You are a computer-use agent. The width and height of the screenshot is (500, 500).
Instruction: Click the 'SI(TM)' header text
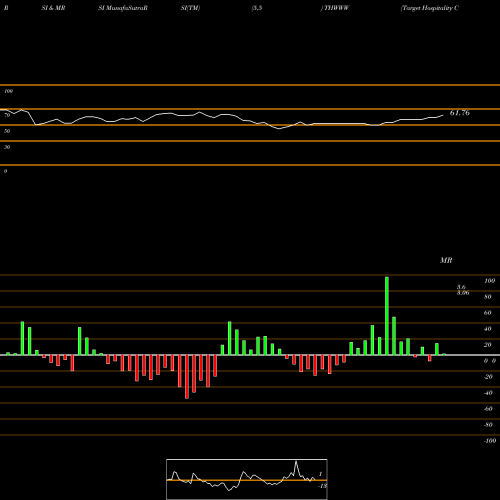pyautogui.click(x=190, y=8)
